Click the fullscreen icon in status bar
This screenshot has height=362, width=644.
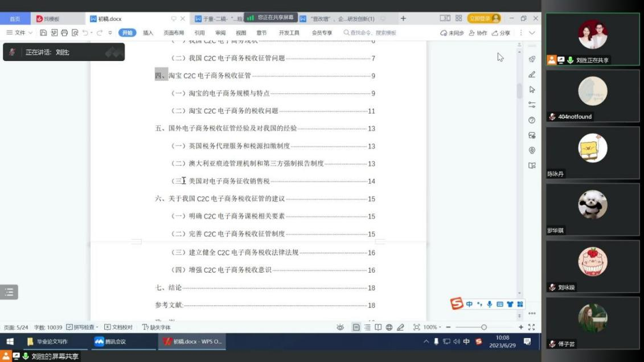531,327
